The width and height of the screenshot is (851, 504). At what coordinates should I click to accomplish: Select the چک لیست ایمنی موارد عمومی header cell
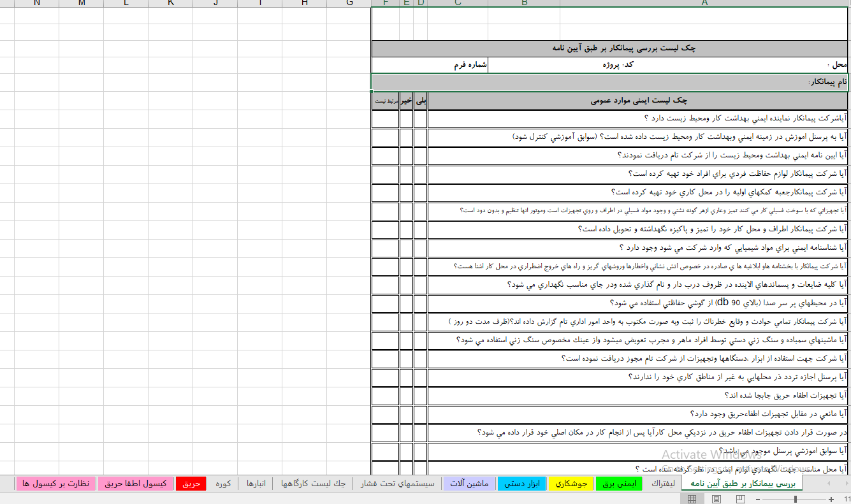click(x=638, y=101)
